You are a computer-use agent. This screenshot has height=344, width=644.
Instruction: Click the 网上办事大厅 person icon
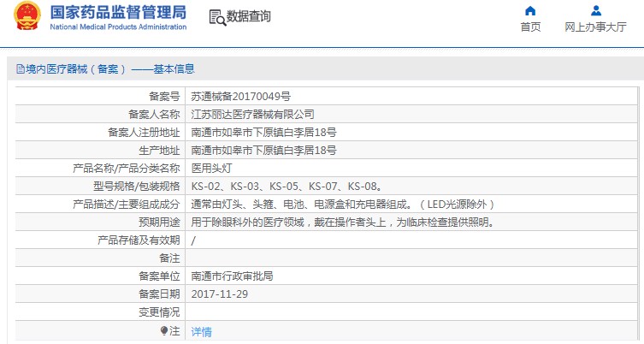(x=596, y=10)
